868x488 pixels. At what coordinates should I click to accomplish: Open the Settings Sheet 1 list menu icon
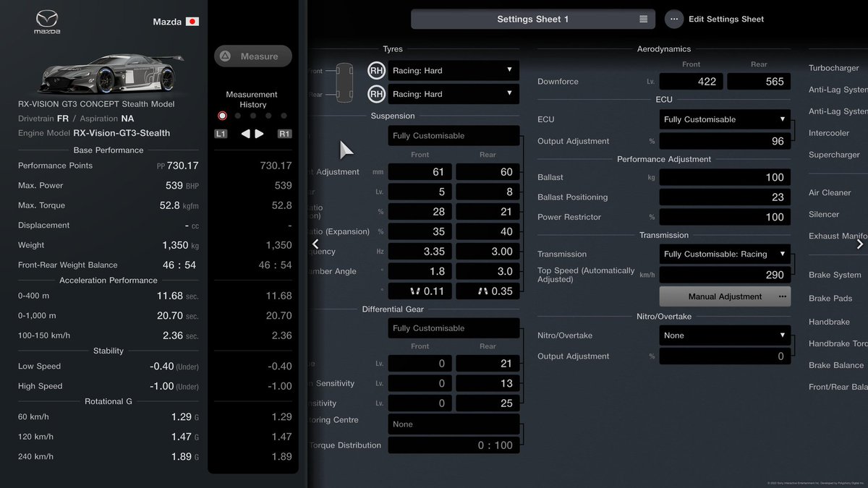click(643, 20)
